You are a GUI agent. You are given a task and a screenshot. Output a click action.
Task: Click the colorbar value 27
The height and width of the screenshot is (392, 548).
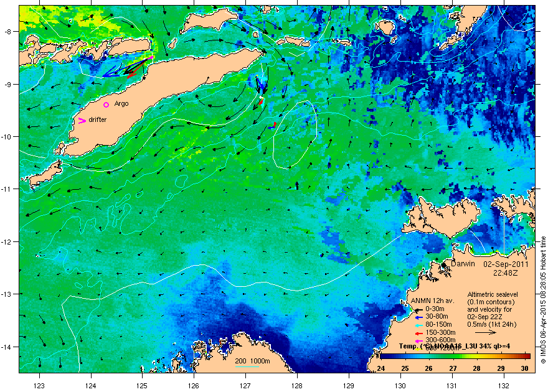point(453,368)
